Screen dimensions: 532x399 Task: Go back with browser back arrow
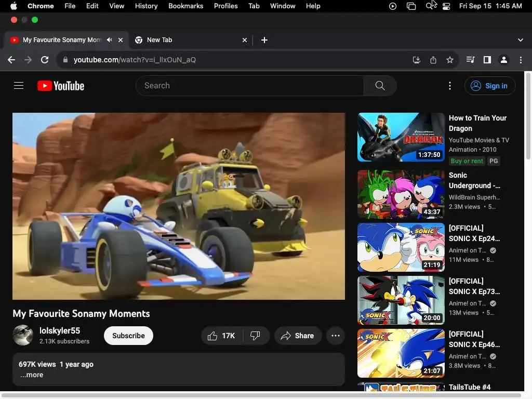(11, 60)
